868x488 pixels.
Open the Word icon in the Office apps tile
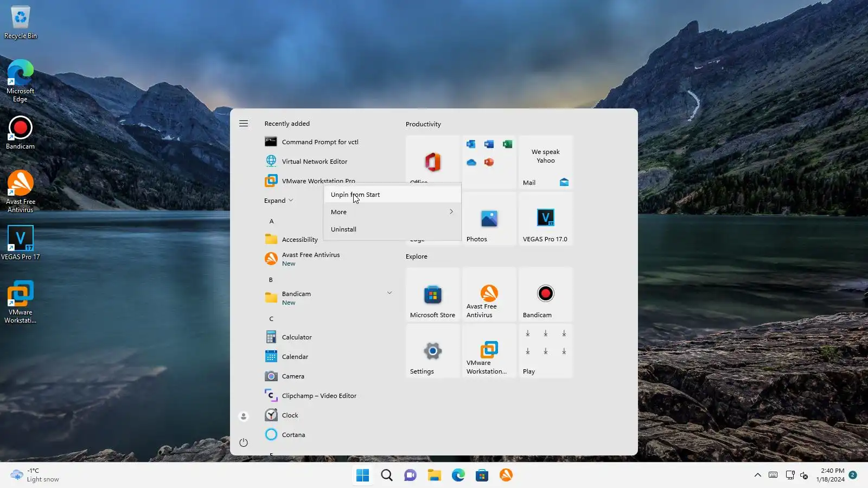(489, 144)
